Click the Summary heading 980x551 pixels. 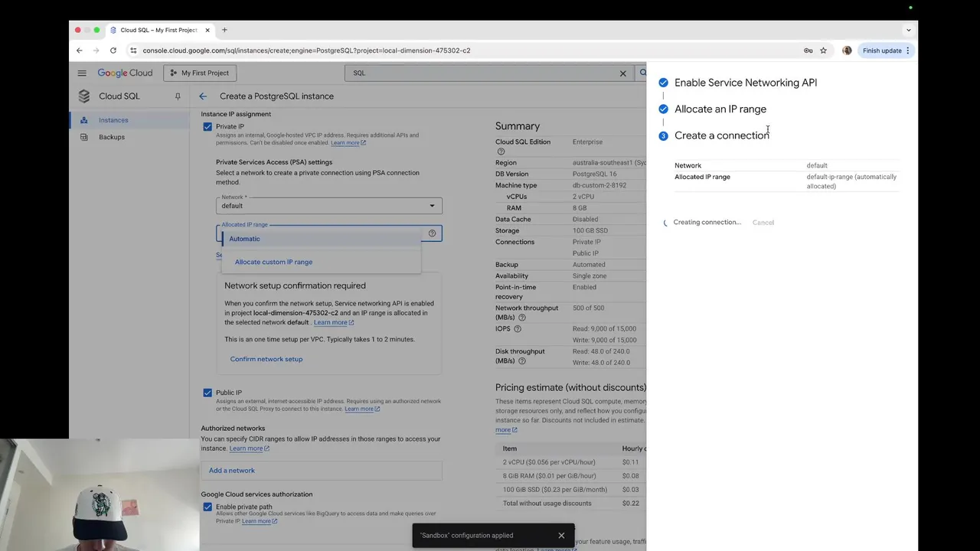(518, 126)
